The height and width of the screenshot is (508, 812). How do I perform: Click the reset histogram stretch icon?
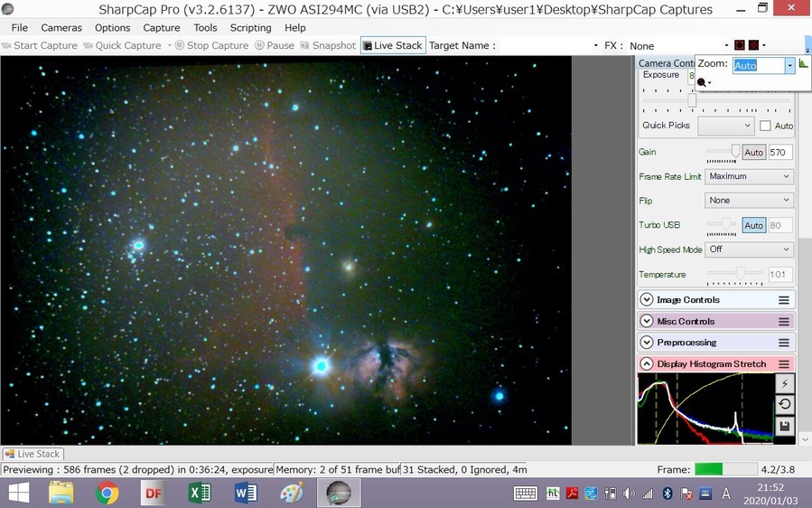click(785, 404)
